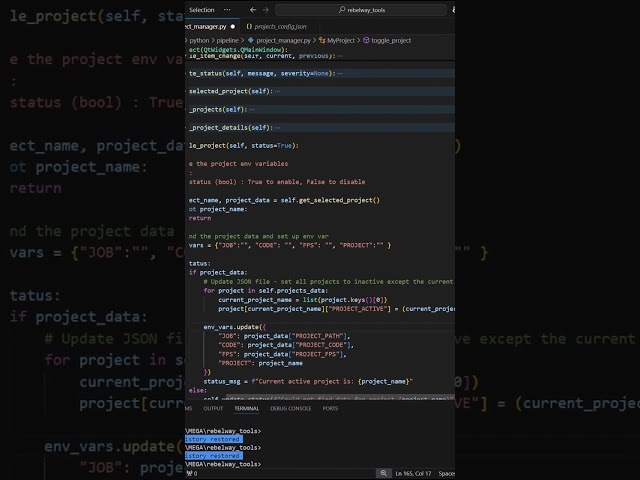Click the Python file icon in breadcrumbs

251,40
